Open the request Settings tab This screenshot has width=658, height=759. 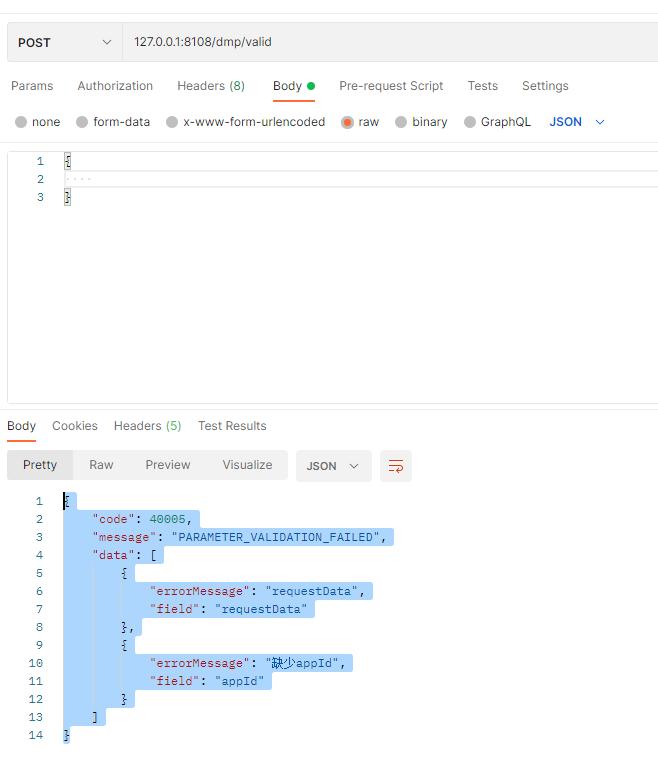(x=545, y=86)
